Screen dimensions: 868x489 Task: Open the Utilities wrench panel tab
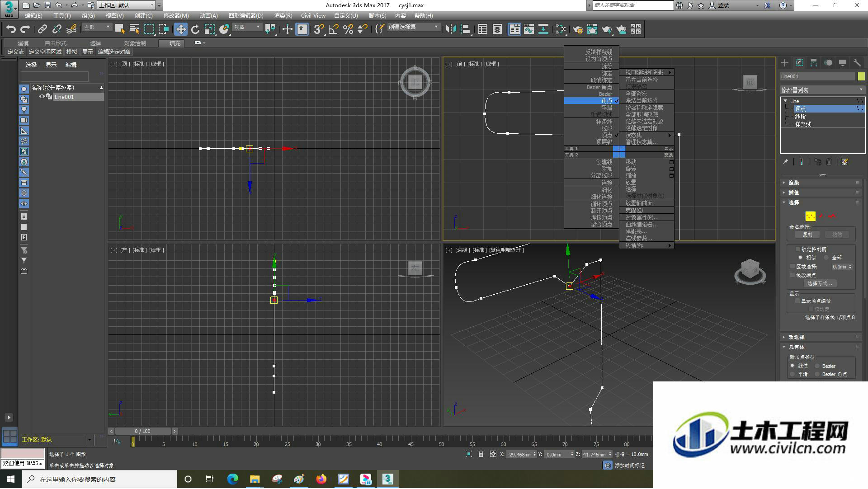pos(857,63)
